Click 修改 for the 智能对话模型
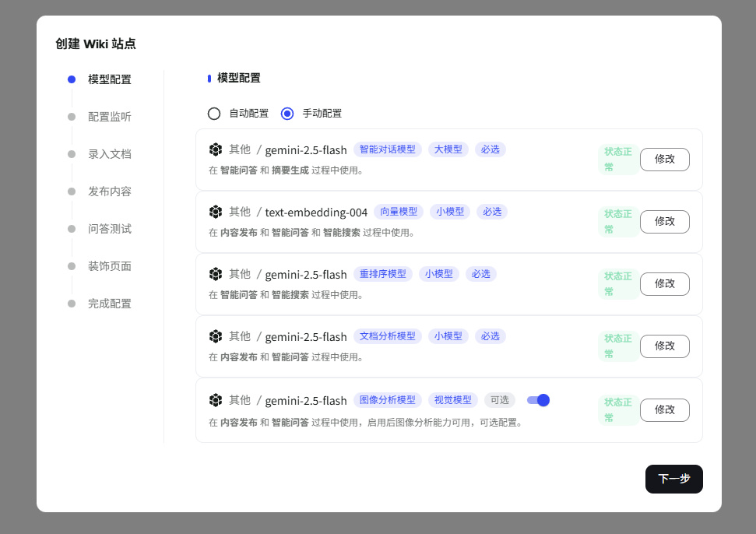The height and width of the screenshot is (534, 756). click(x=664, y=159)
